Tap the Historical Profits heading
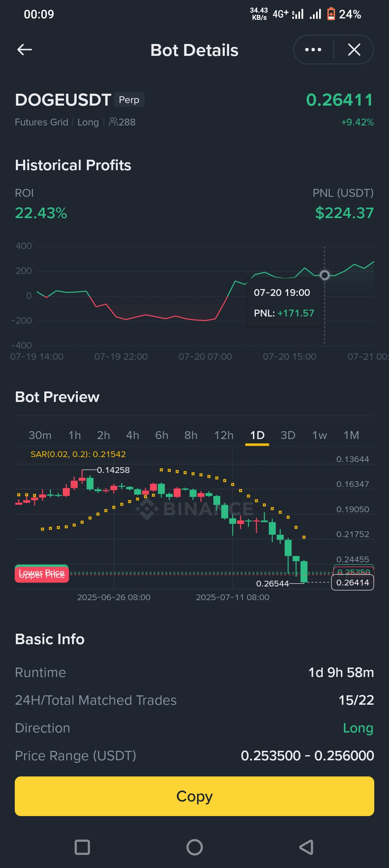389x868 pixels. click(x=73, y=165)
